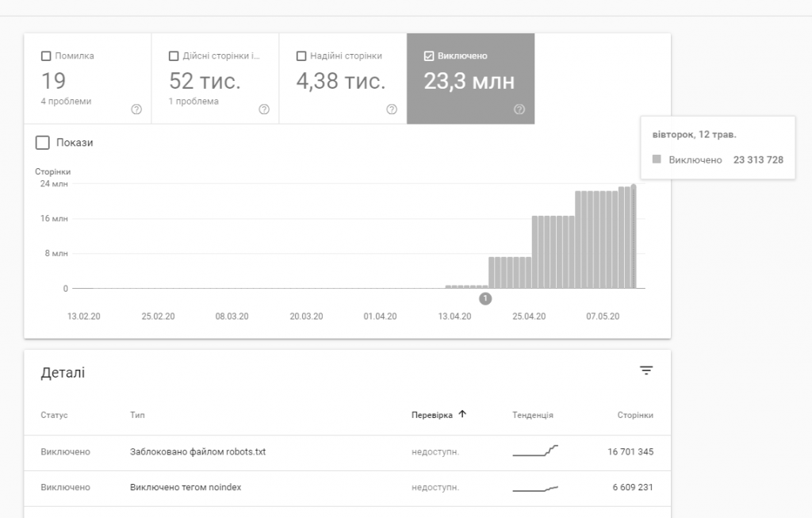Screen dimensions: 812x518
Task: Open Заблоковано файлом robots.txt row
Action: [x=197, y=452]
